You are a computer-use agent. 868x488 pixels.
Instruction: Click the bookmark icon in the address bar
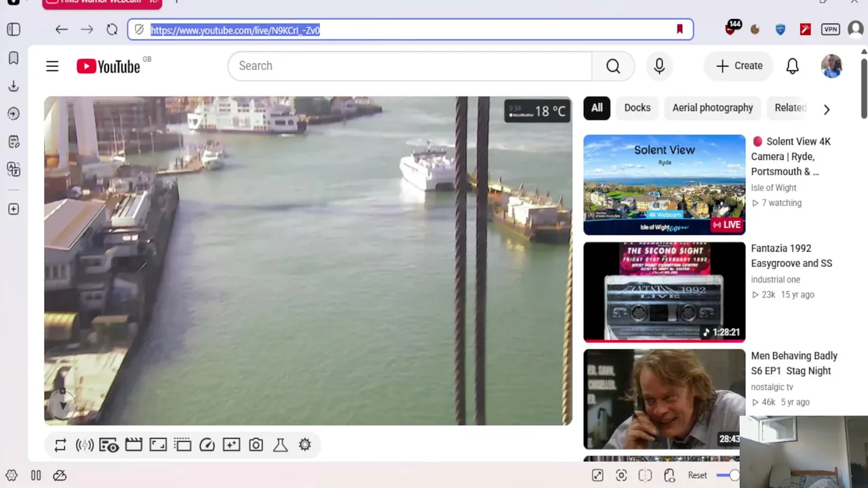point(679,29)
